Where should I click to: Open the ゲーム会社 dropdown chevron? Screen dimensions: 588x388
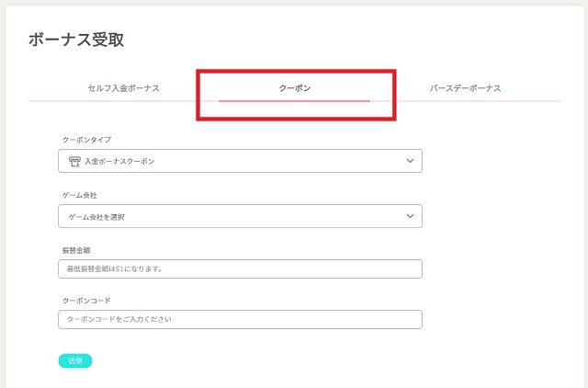410,216
